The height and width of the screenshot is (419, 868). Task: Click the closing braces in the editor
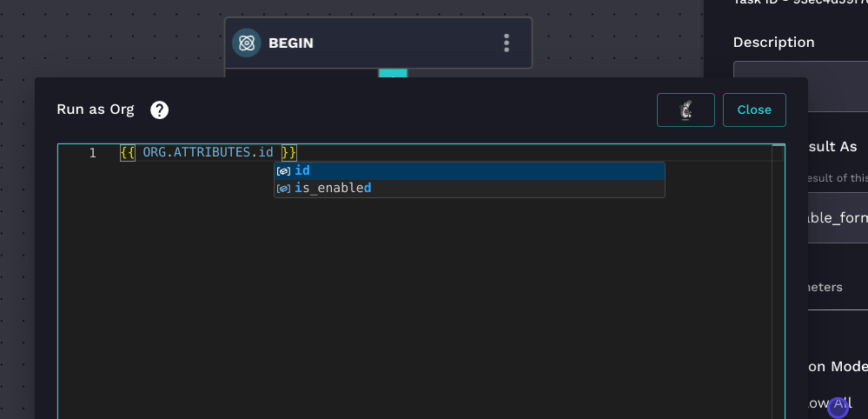[x=289, y=153]
